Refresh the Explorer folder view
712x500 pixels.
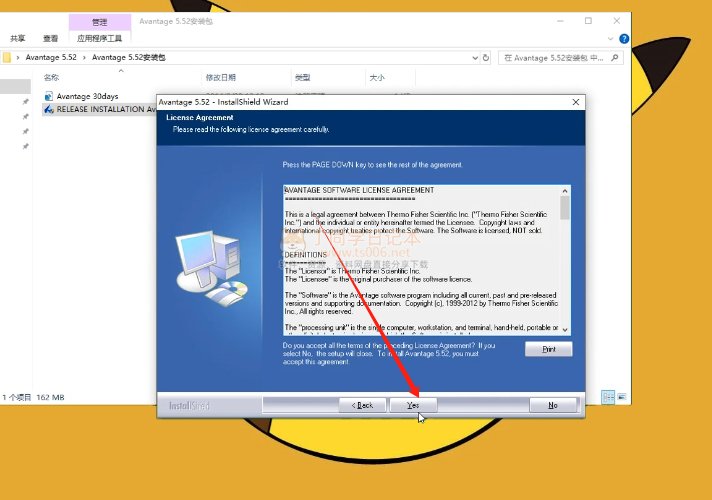click(x=486, y=58)
